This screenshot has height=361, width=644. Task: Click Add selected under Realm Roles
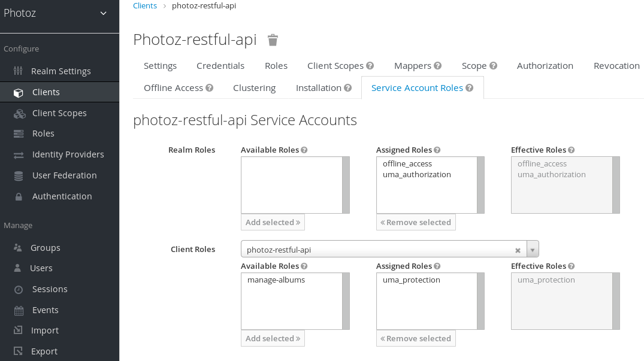pos(273,222)
